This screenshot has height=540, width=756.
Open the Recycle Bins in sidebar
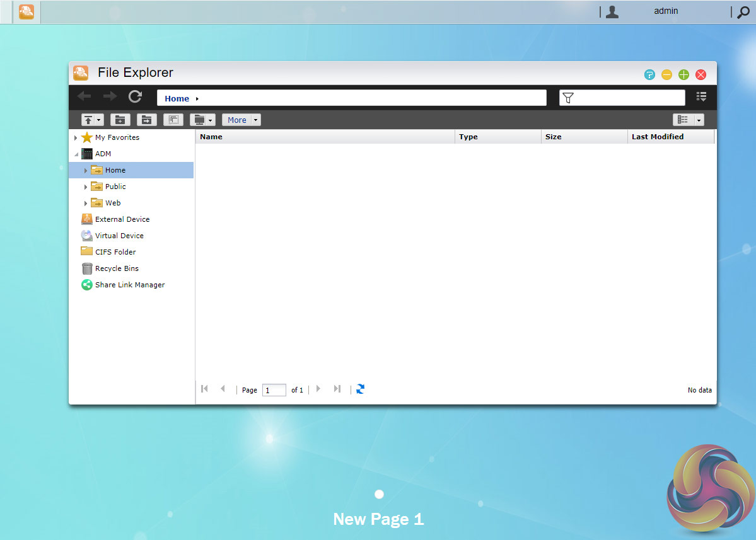[x=117, y=268]
